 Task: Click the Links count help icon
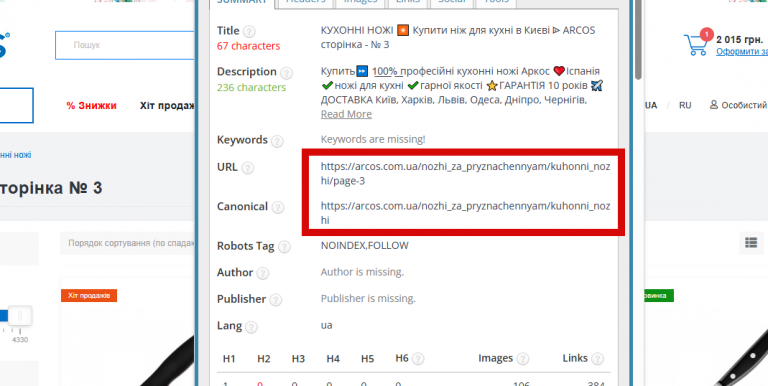[597, 359]
